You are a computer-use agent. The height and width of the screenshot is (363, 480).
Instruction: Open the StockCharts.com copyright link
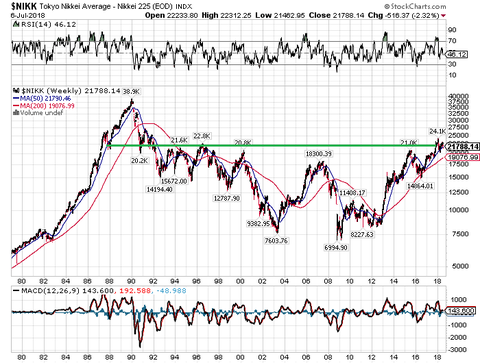click(415, 6)
